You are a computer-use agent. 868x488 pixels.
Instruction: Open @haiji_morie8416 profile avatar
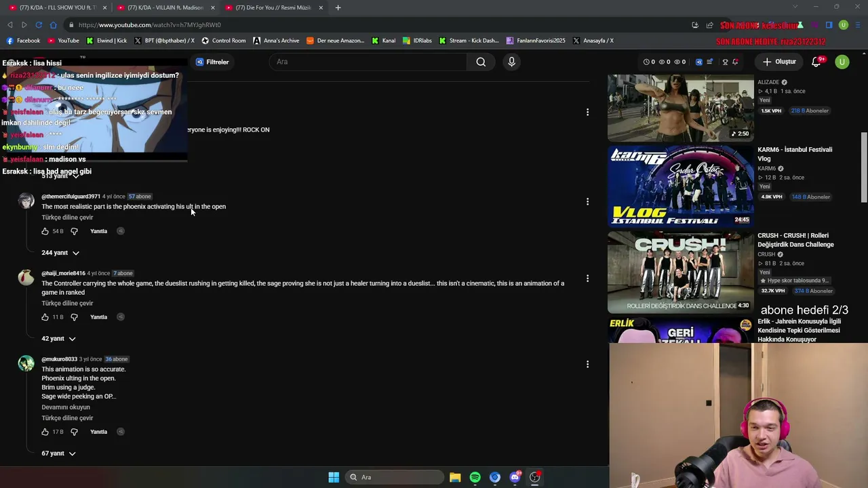26,278
